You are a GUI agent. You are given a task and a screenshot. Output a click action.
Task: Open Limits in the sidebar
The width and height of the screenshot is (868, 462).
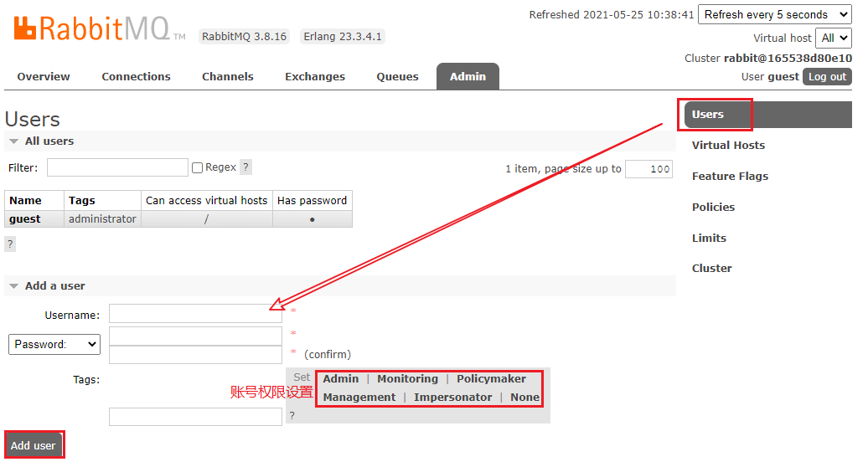709,238
